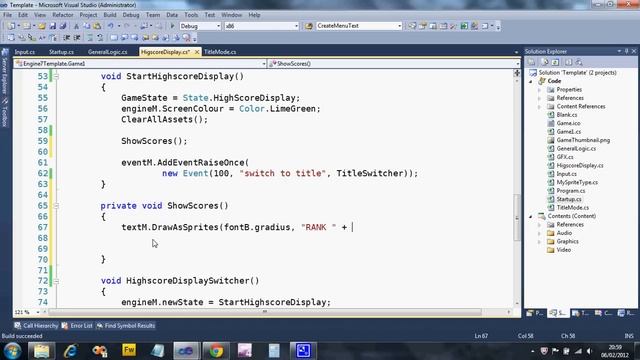Open the Find Symbol Results panel
The image size is (640, 360).
(126, 326)
